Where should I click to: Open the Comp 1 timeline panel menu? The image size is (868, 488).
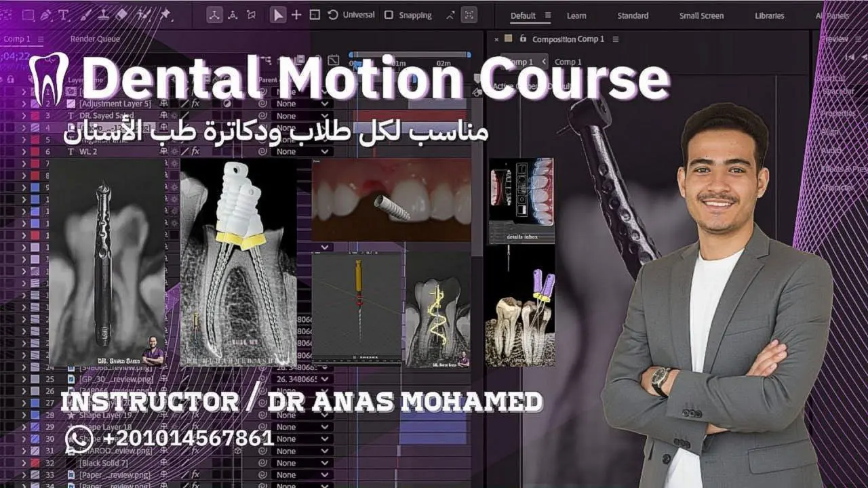(x=41, y=39)
